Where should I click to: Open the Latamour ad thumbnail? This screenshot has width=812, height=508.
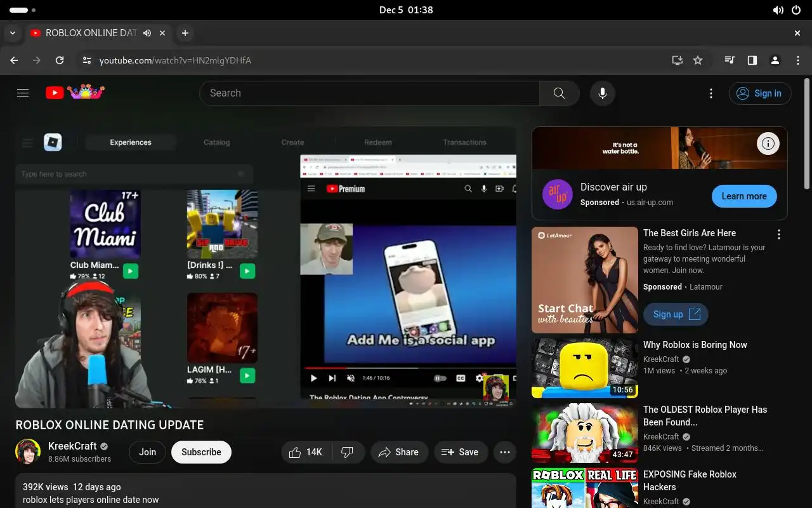(585, 280)
